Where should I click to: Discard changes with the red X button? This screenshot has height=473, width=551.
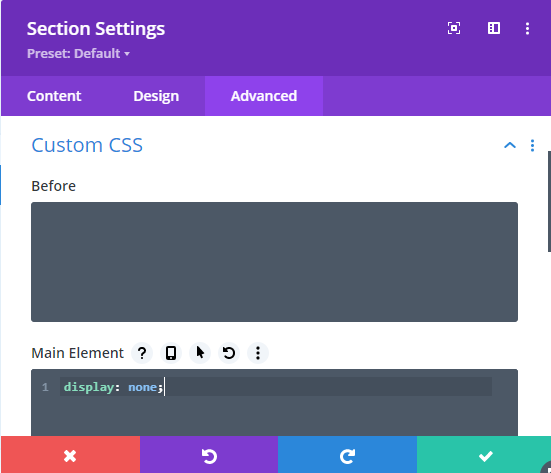(70, 456)
